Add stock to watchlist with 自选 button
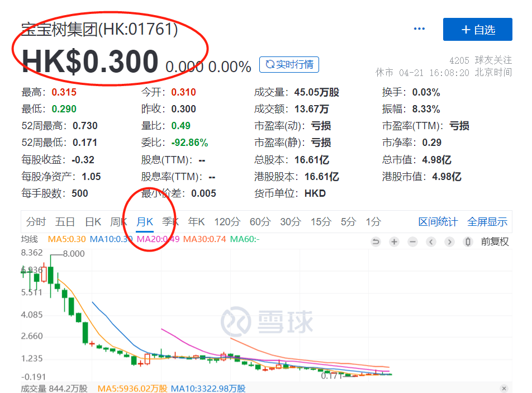Screen dimensions: 532x393 [x=478, y=30]
